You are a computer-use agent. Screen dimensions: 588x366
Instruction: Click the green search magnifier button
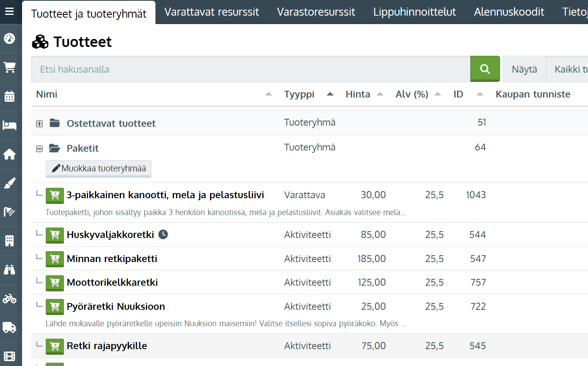tap(485, 69)
